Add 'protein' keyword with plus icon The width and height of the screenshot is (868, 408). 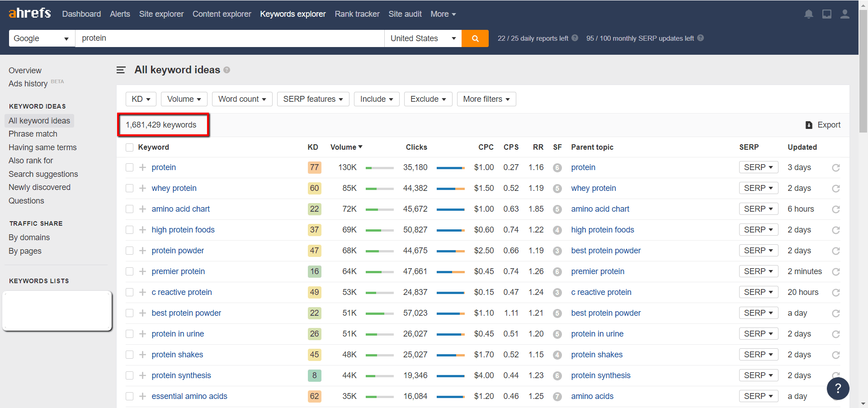142,167
